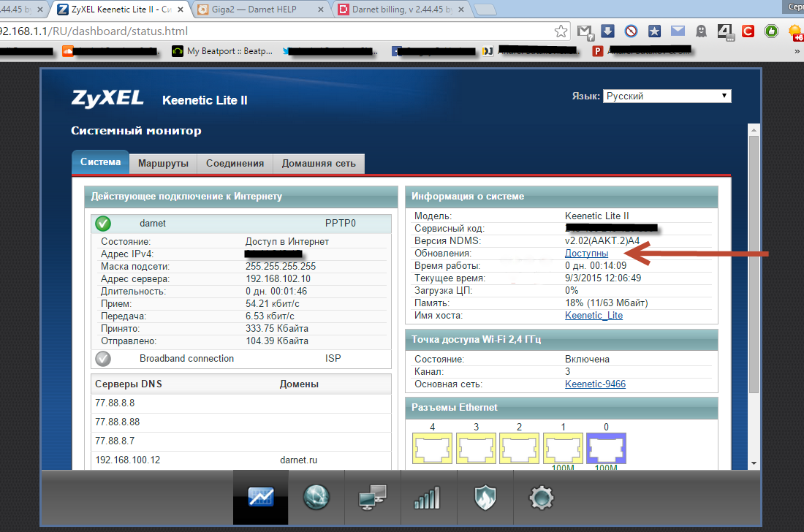The height and width of the screenshot is (532, 804).
Task: Click the blue envelope extension icon
Action: tap(678, 31)
